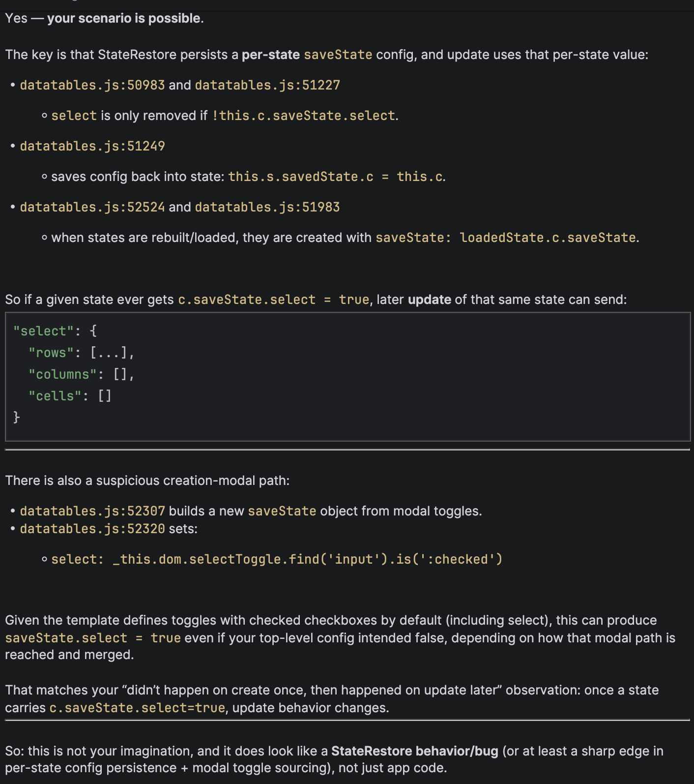Open datatables.js:52307 source link
Screen dimensions: 694x784
click(92, 511)
